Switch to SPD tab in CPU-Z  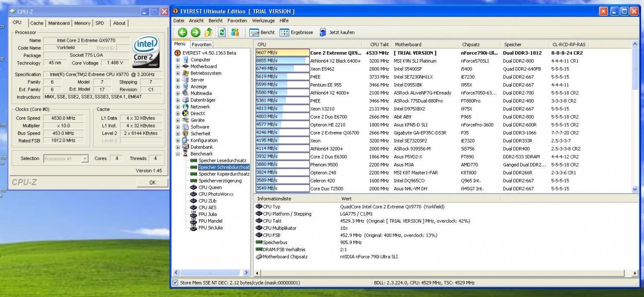click(100, 23)
